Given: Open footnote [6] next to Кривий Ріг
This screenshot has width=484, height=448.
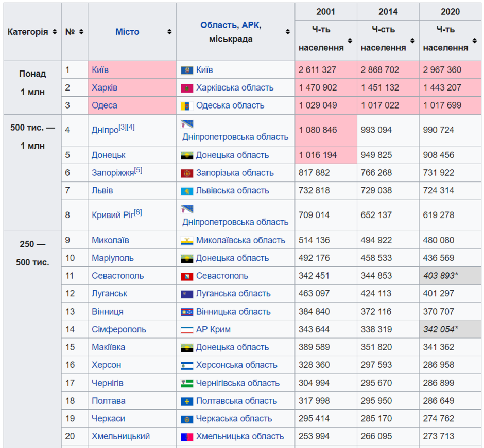Looking at the screenshot, I should 137,212.
